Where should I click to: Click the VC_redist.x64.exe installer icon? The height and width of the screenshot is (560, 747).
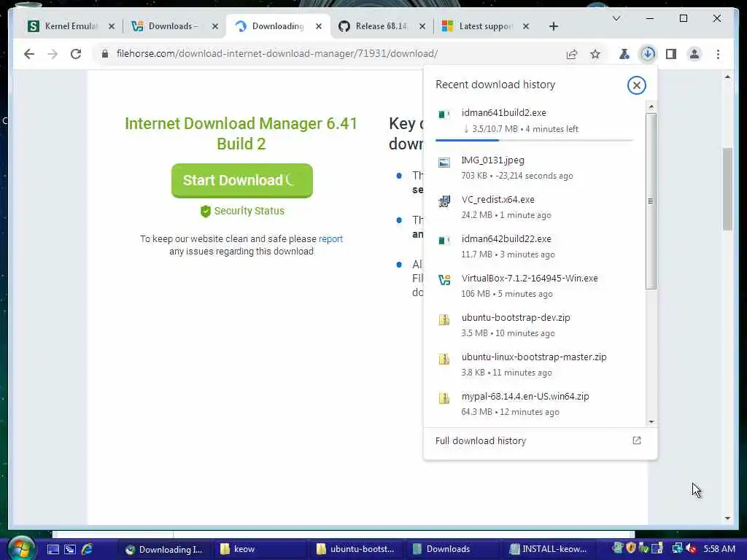click(444, 201)
